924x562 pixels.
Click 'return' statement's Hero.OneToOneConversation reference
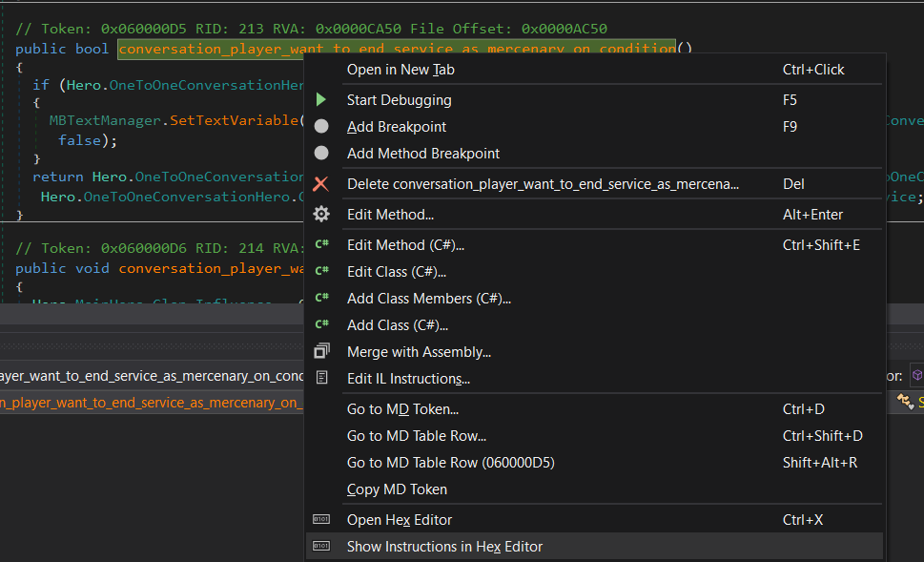pyautogui.click(x=197, y=177)
